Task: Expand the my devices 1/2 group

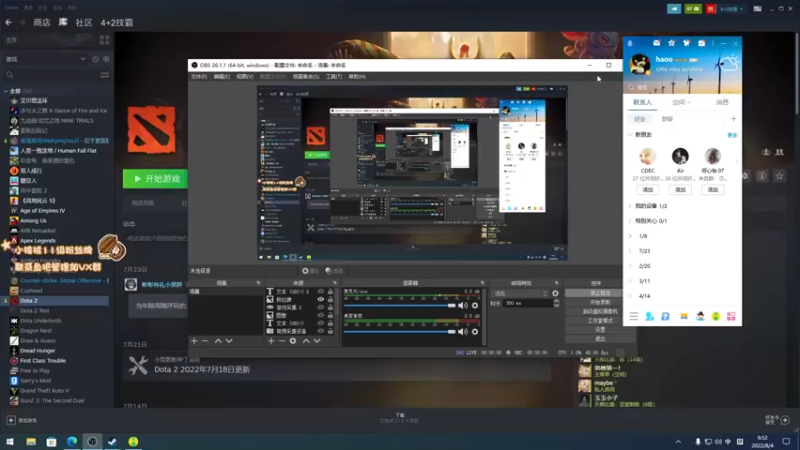Action: click(630, 206)
